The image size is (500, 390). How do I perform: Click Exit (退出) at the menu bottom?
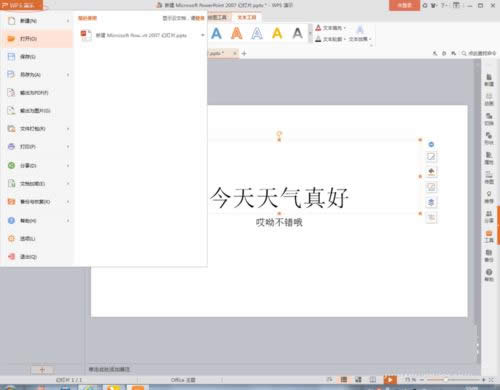click(x=37, y=257)
